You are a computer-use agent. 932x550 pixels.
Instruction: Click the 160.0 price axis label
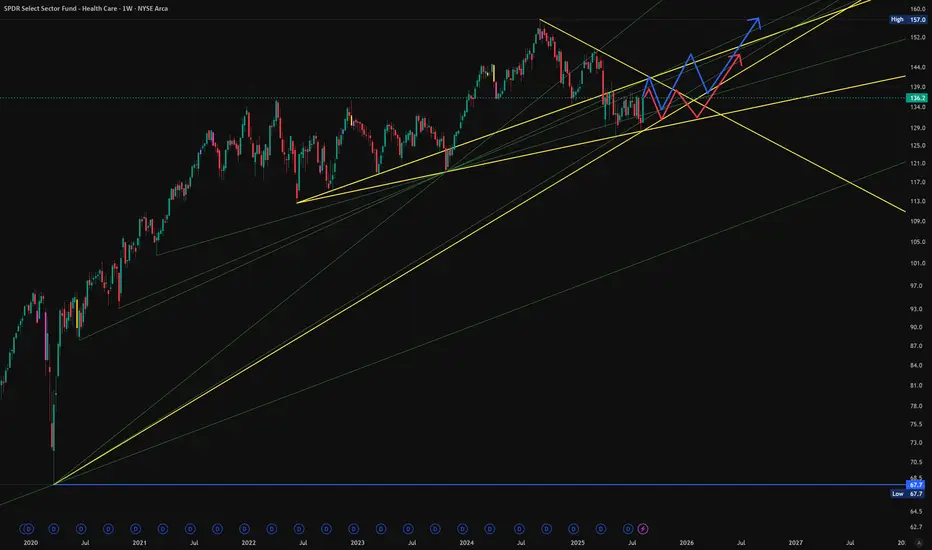point(917,9)
